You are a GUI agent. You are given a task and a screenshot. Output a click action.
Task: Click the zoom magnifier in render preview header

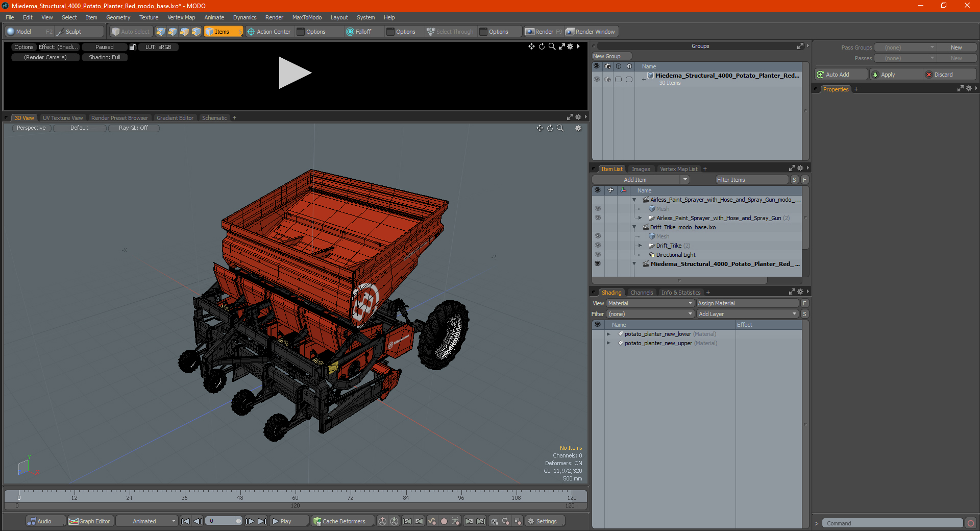552,46
